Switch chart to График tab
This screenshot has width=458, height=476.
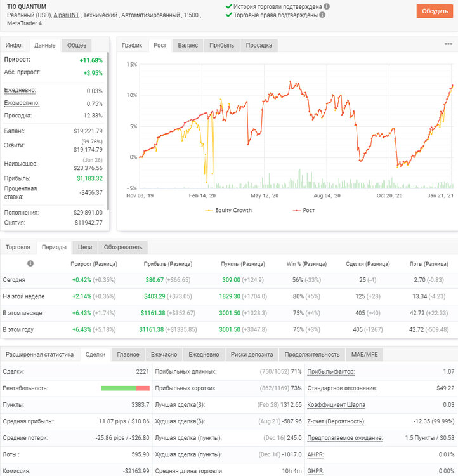(x=132, y=45)
